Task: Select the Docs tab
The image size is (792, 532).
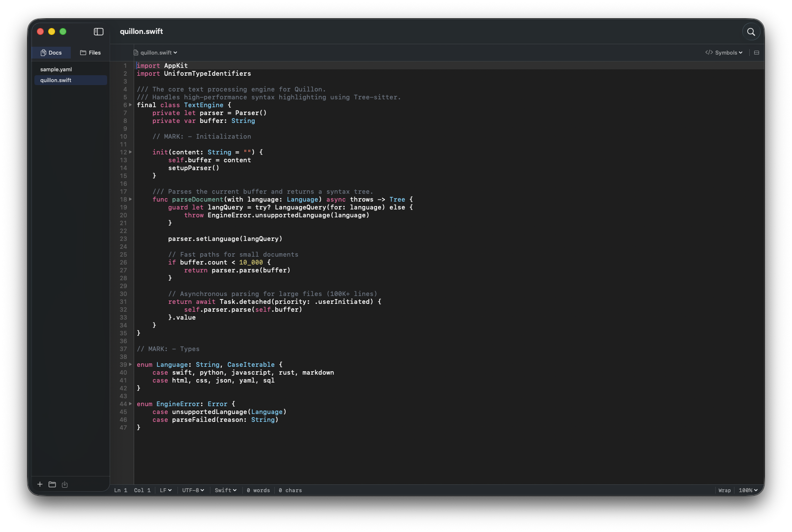Action: pos(51,53)
